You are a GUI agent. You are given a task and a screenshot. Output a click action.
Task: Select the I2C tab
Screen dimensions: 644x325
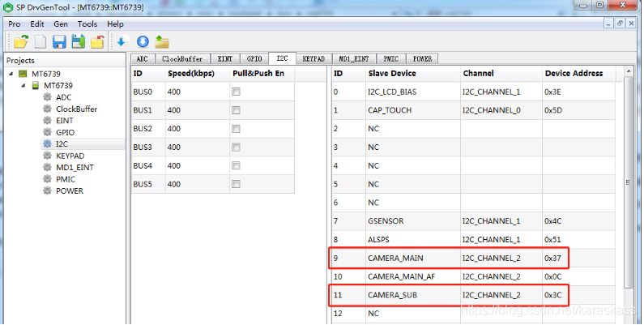tap(282, 58)
